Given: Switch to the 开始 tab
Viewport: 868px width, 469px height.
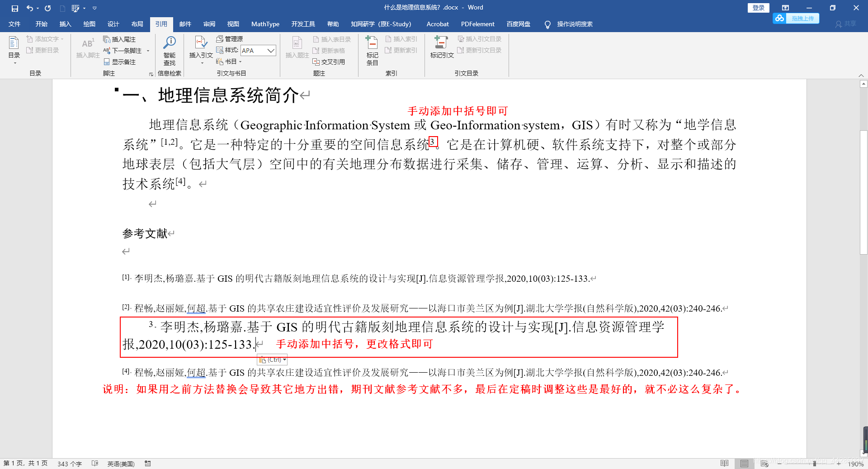Looking at the screenshot, I should pyautogui.click(x=42, y=24).
